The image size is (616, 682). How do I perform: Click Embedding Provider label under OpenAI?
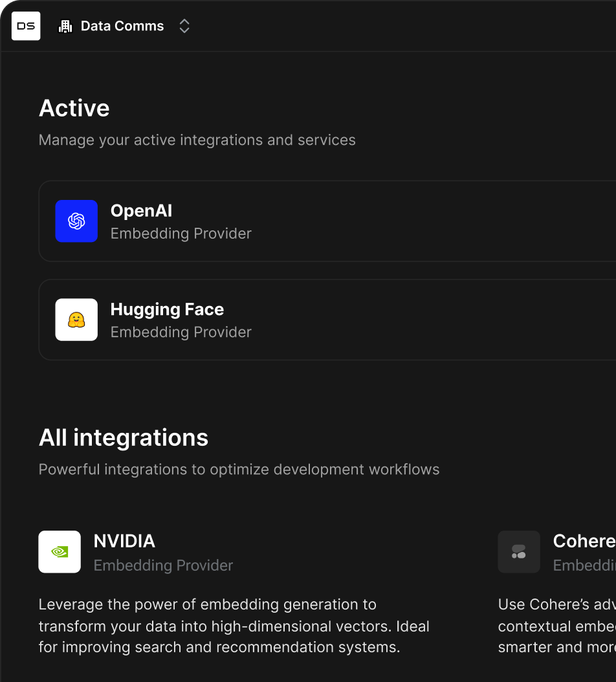(181, 234)
